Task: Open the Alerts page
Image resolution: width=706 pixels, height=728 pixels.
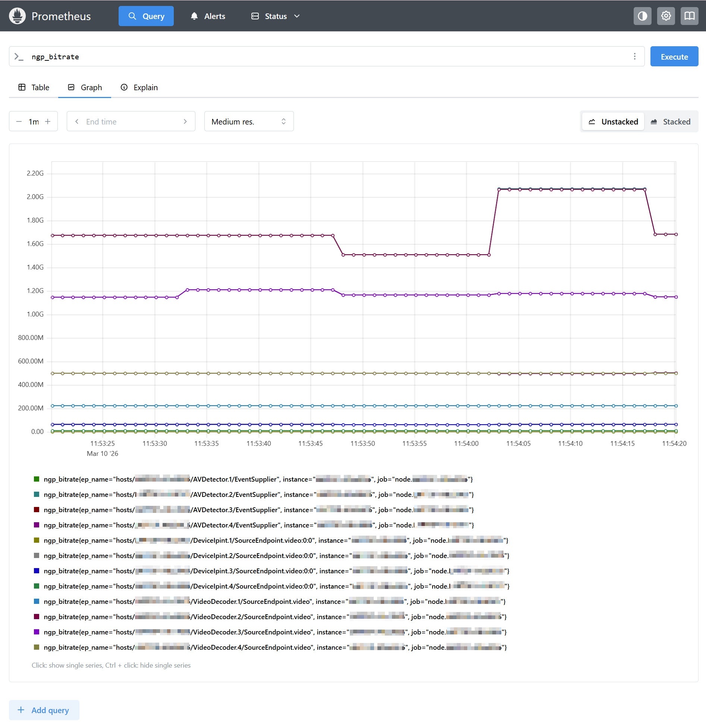Action: click(x=208, y=16)
